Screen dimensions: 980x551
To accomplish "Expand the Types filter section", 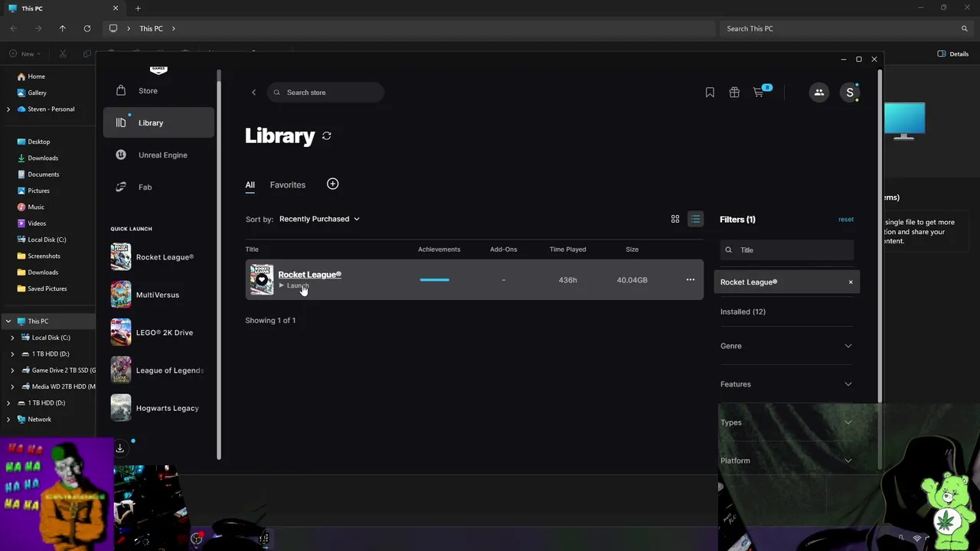I will pyautogui.click(x=786, y=422).
